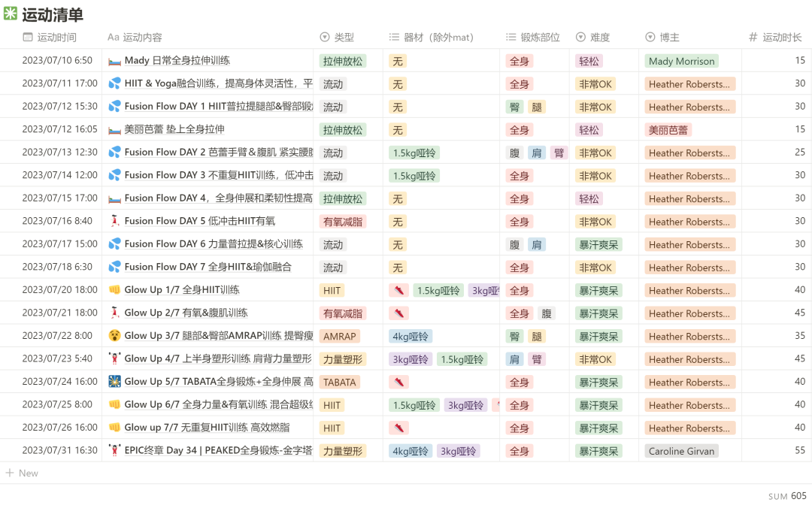
Task: Click the droplet icon on Fusion Flow DAY 3 row
Action: point(114,175)
